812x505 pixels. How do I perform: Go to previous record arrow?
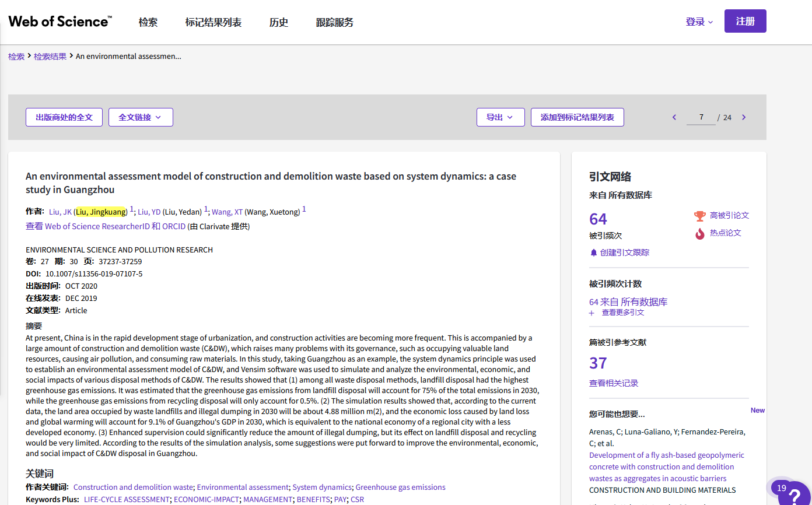point(674,117)
